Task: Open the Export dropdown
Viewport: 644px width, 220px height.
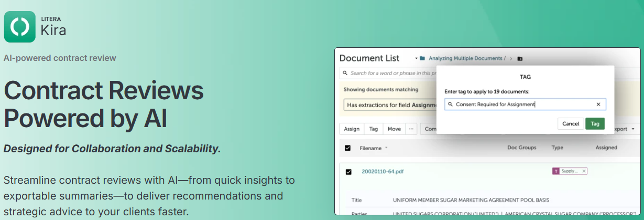Action: coord(624,129)
